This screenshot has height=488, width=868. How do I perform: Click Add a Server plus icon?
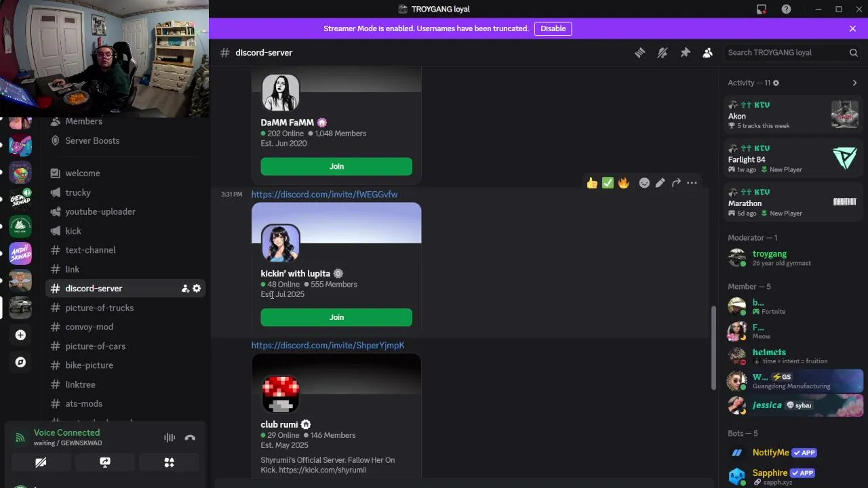pos(20,335)
